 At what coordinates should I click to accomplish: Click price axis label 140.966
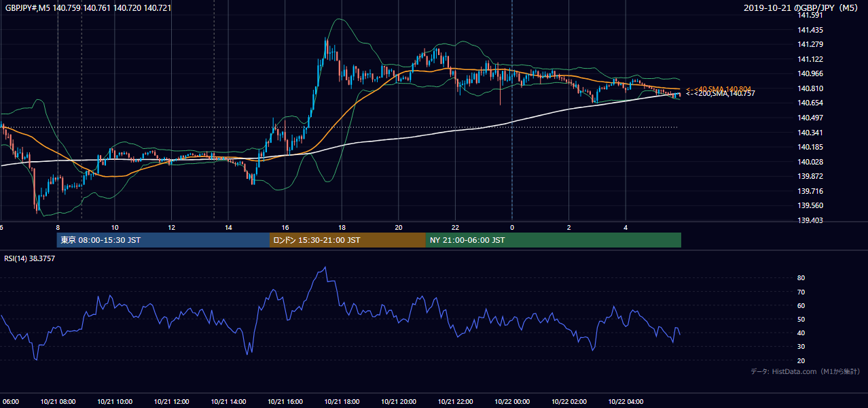tap(810, 73)
